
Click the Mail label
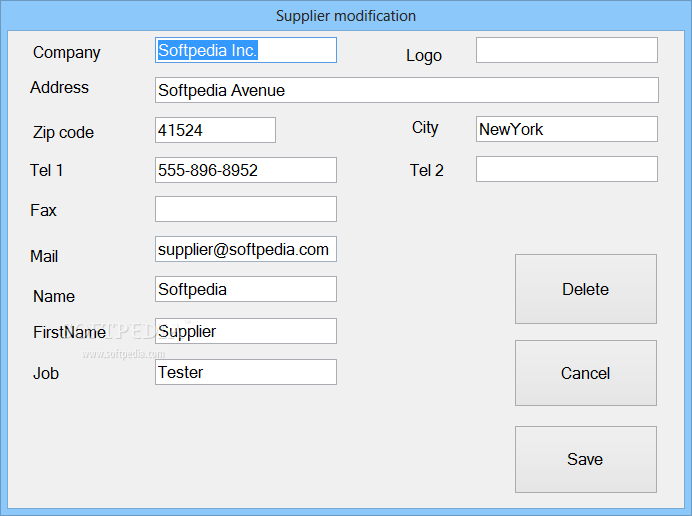tap(44, 256)
